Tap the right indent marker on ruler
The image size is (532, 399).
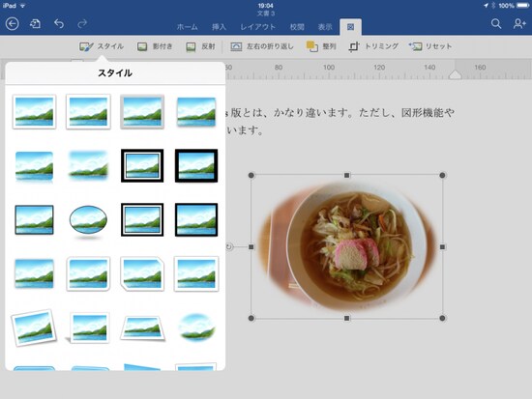(x=455, y=74)
